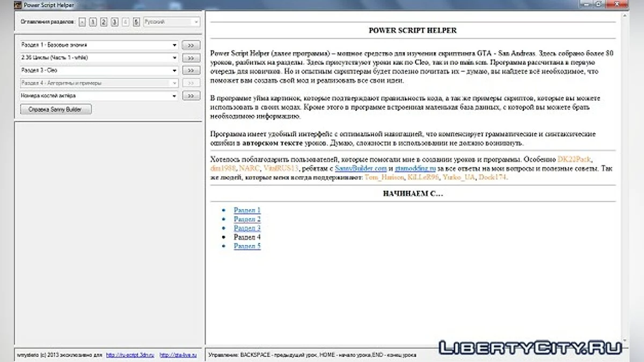
Task: Click ">>" arrow next to Раздел 3 - Cleo
Action: pos(191,70)
